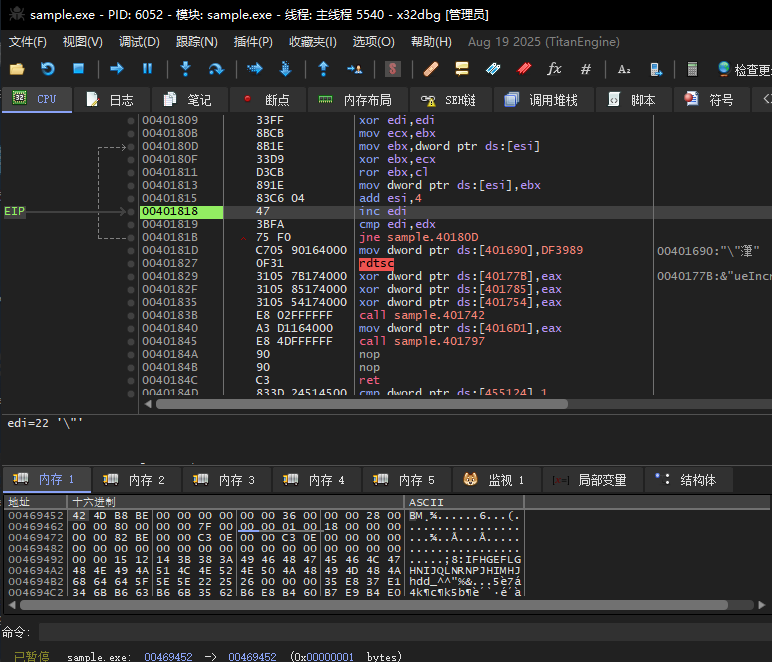Open the 局部变量 locals tab

593,480
